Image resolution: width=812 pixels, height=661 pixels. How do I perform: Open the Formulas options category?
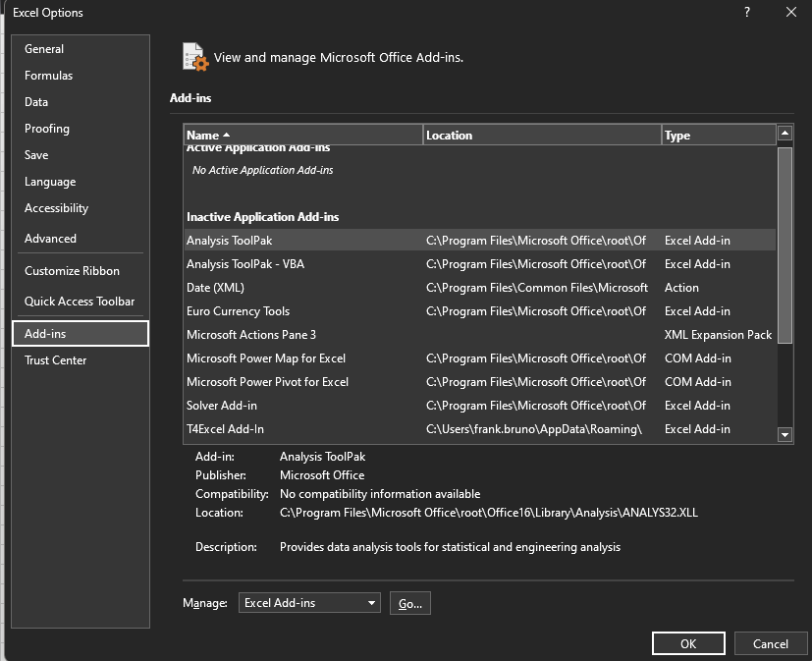click(49, 76)
